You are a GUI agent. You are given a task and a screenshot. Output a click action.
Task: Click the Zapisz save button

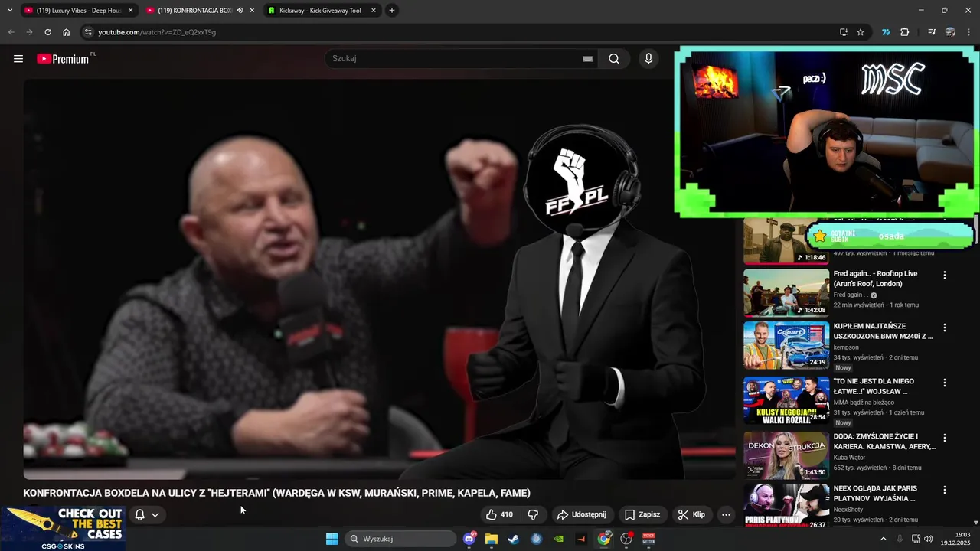pyautogui.click(x=642, y=514)
